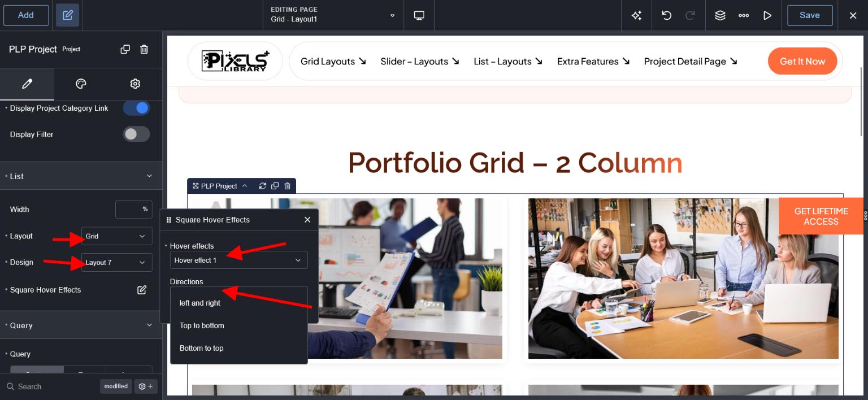Click the modified filter button
The width and height of the screenshot is (868, 400).
(116, 386)
